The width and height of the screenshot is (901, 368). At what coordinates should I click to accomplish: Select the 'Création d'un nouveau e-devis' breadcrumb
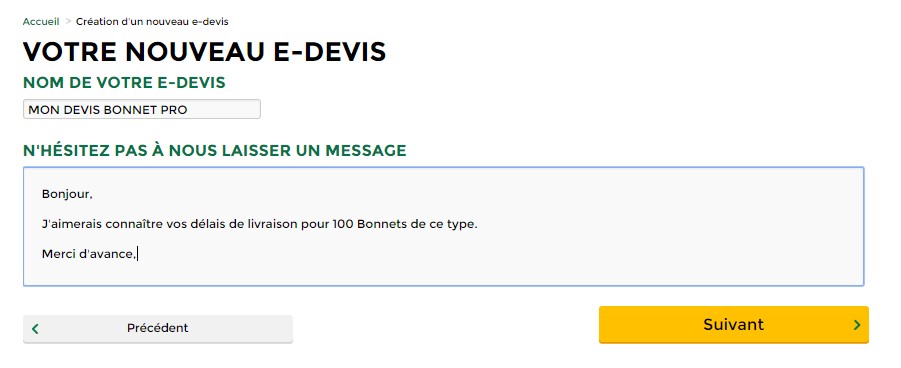point(152,22)
